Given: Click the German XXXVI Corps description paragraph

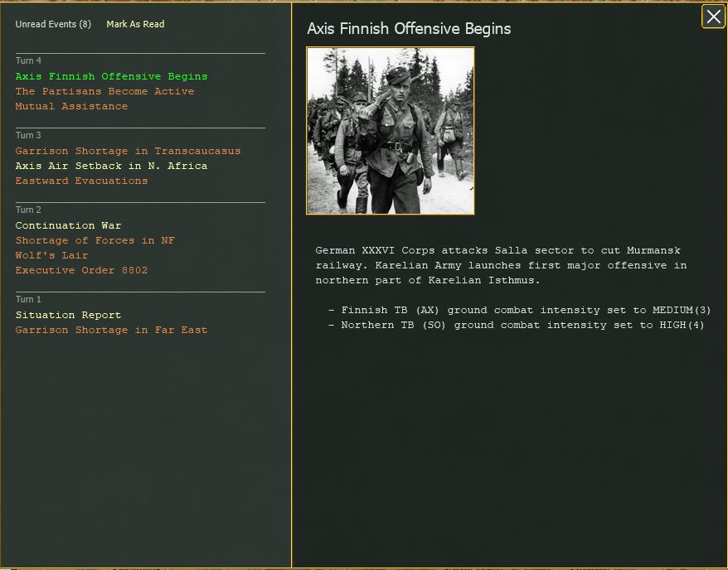Looking at the screenshot, I should [x=501, y=265].
